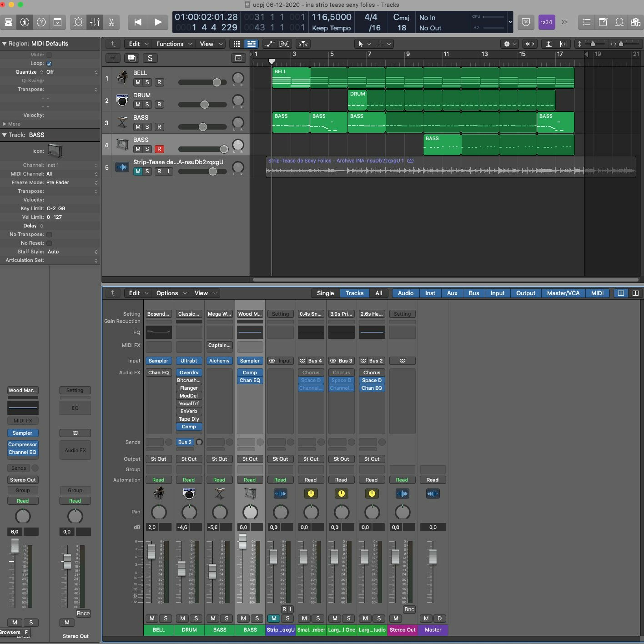Disable record on track 4 BASS
Image resolution: width=644 pixels, height=644 pixels.
pyautogui.click(x=159, y=149)
